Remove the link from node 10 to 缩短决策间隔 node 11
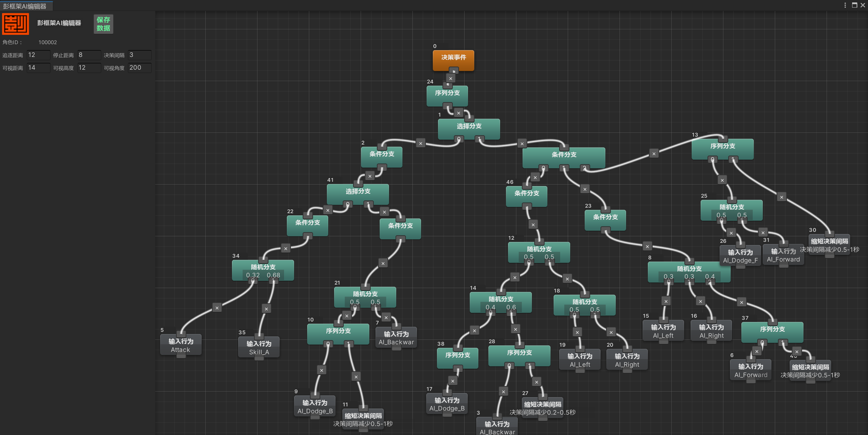The height and width of the screenshot is (435, 868). 356,377
